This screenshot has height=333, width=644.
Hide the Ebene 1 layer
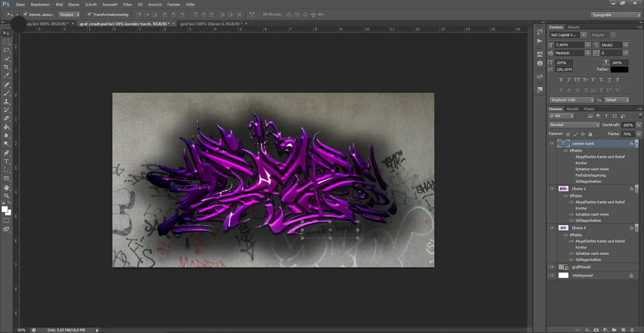(x=552, y=189)
